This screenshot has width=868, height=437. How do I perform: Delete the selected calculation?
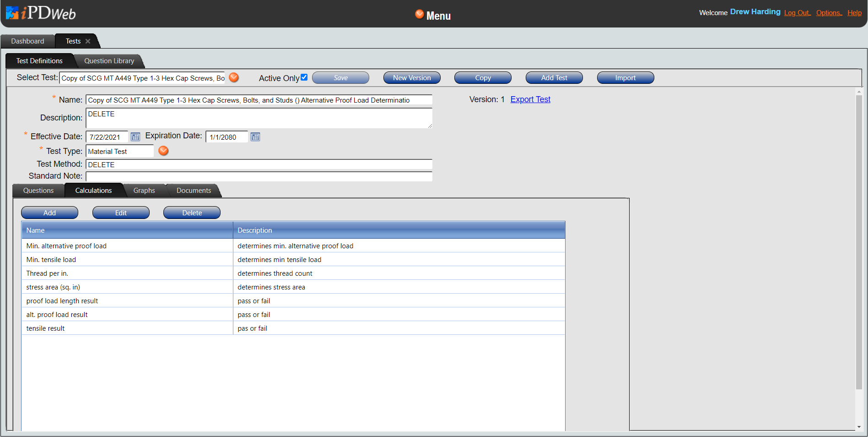[x=192, y=213]
